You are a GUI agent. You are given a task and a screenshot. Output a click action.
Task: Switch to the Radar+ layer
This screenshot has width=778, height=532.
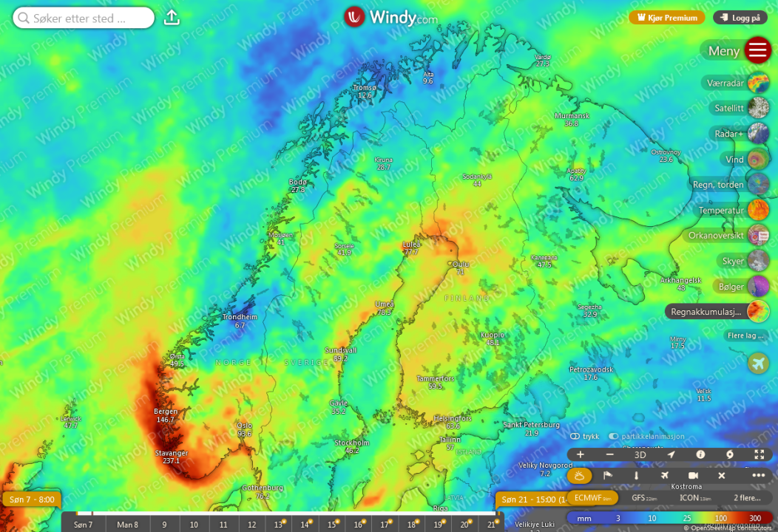(757, 133)
